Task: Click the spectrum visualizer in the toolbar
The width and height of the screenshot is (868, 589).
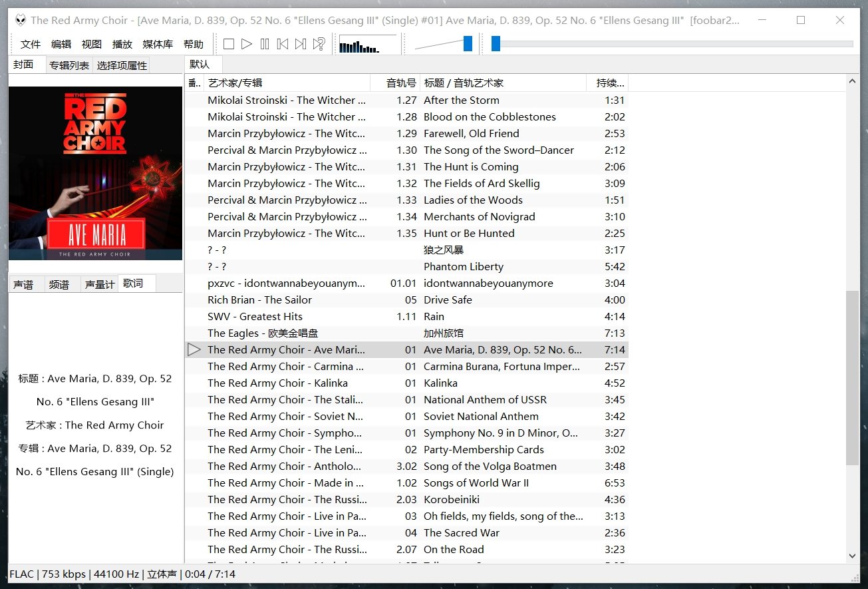Action: (368, 45)
